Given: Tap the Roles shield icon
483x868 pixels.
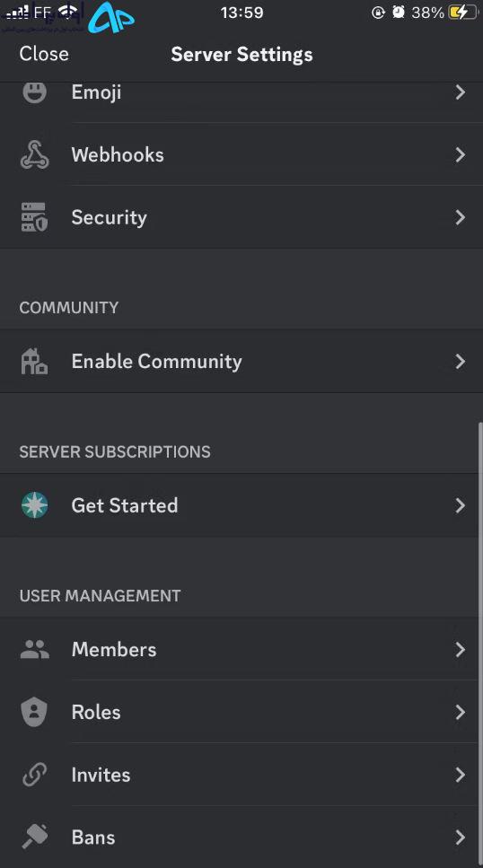Looking at the screenshot, I should [34, 712].
